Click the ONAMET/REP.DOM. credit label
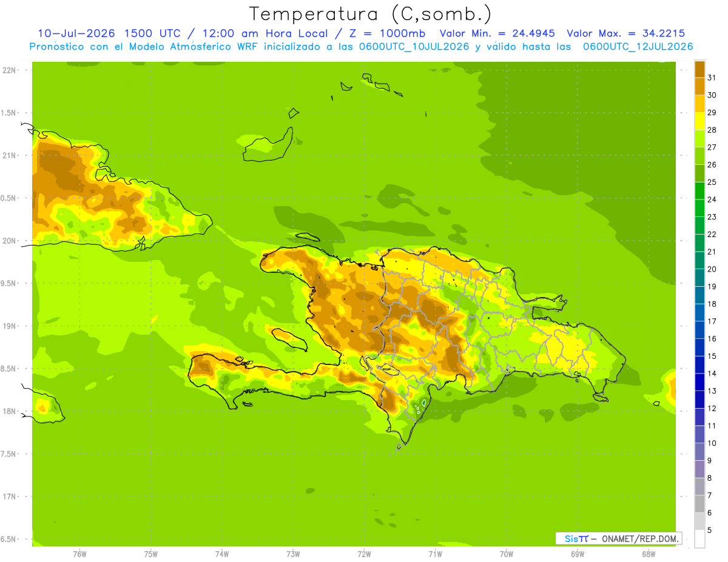 point(639,538)
